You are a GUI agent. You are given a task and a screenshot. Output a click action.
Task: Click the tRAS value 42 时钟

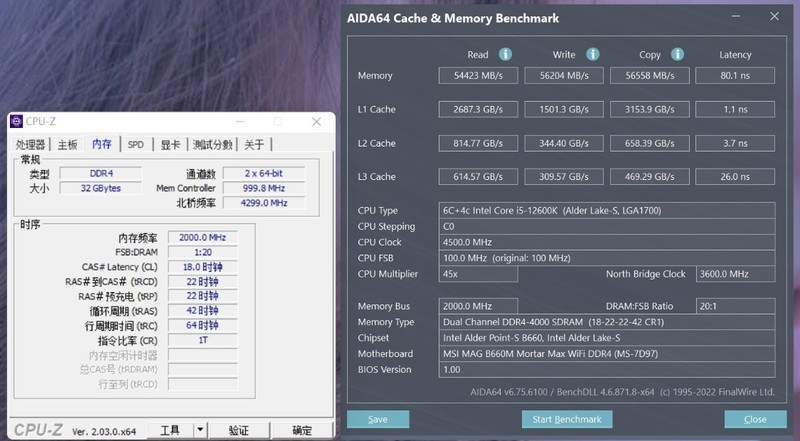point(203,311)
